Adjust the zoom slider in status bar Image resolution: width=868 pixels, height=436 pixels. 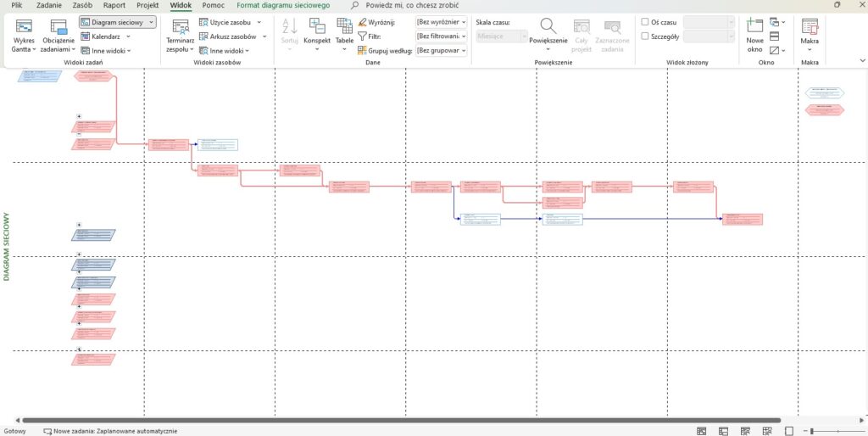(x=812, y=431)
